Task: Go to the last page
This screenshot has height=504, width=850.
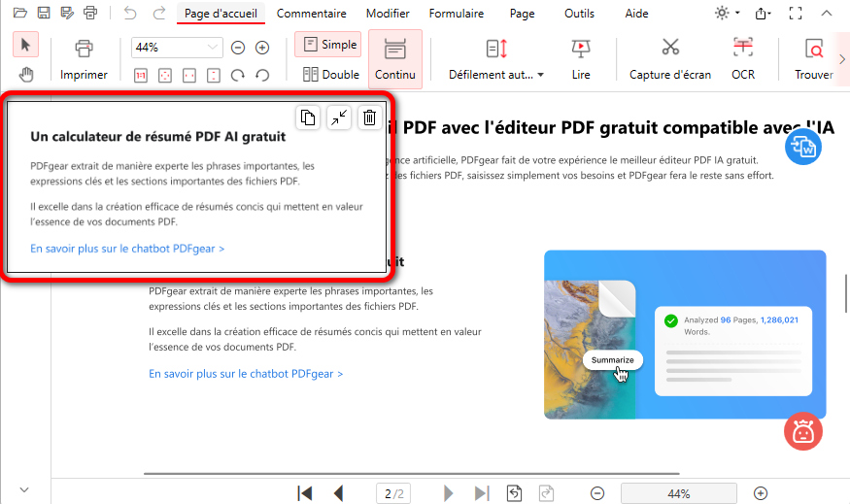Action: (x=482, y=493)
